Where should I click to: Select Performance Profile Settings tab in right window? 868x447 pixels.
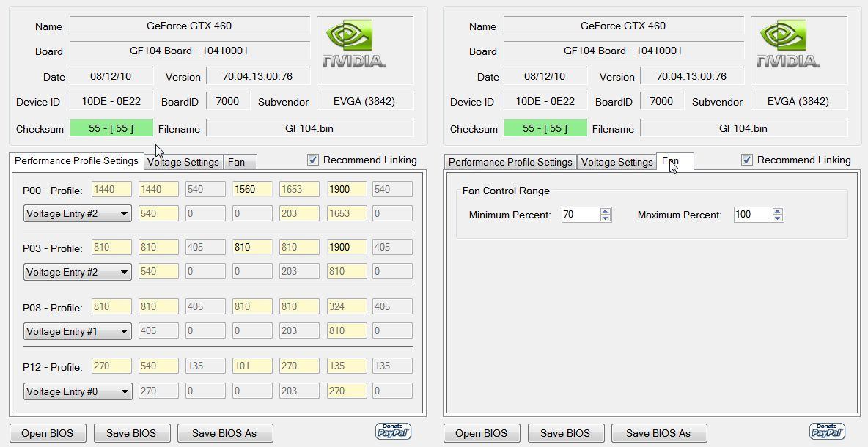(510, 162)
